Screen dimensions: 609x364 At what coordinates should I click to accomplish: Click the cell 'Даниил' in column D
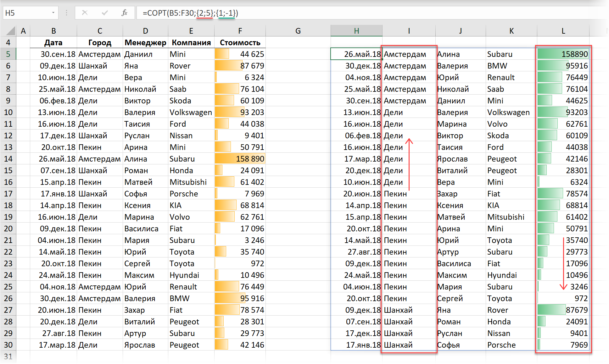point(145,54)
